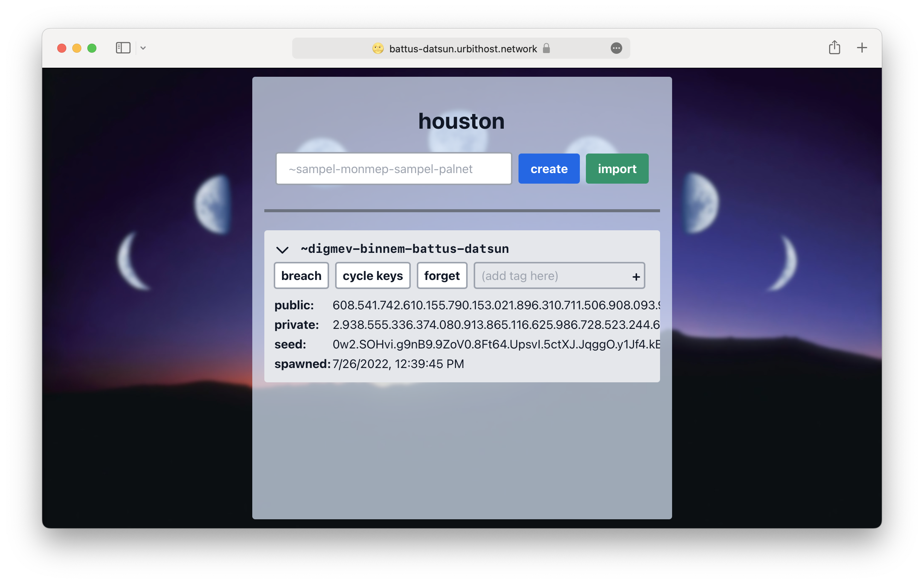Focus the battus-datsun.urbithost.network address bar
The image size is (924, 584).
(x=461, y=48)
